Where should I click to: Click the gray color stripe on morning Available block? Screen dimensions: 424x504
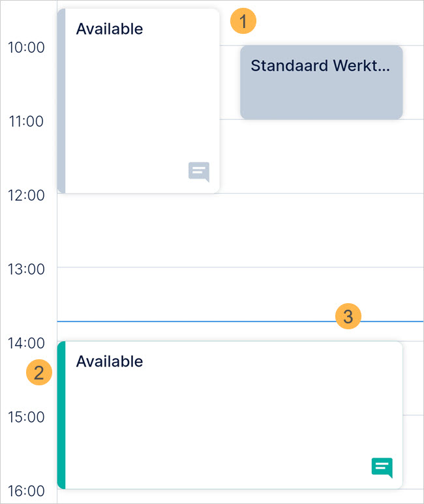[x=61, y=101]
